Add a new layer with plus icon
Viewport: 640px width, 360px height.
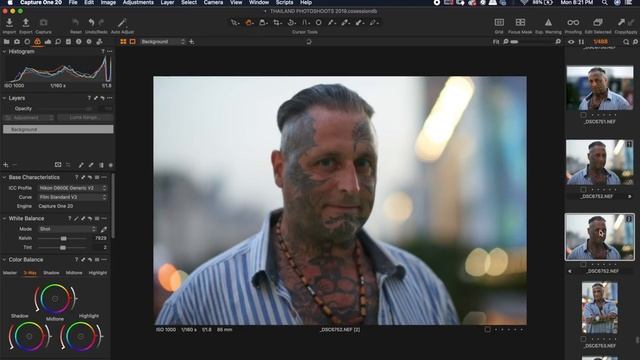(x=6, y=165)
